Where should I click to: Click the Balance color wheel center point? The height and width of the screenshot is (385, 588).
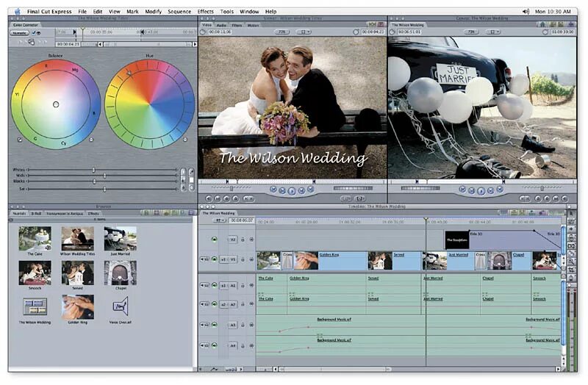coord(56,104)
